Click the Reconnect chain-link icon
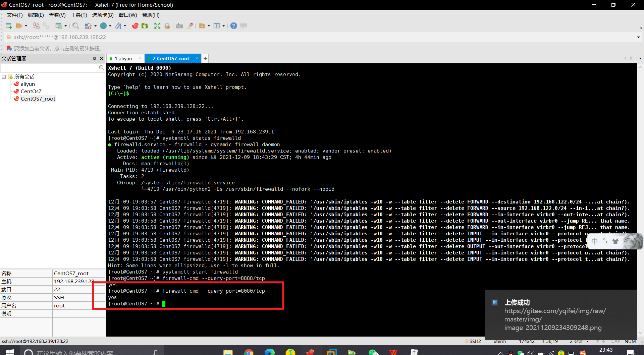The width and height of the screenshot is (644, 355). (x=46, y=26)
